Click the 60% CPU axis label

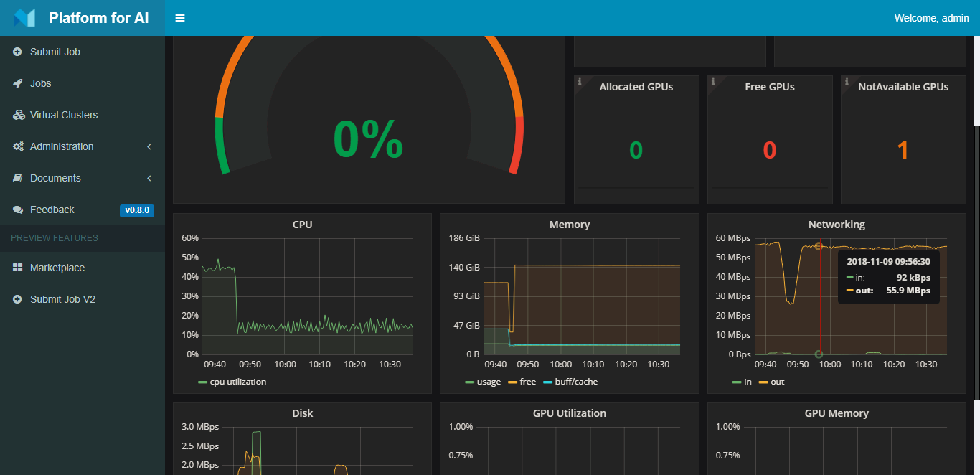point(190,238)
